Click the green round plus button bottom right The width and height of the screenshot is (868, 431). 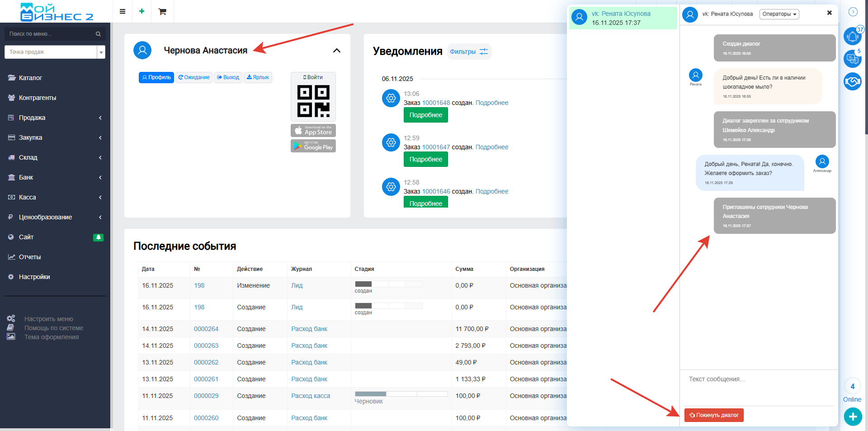click(x=853, y=417)
